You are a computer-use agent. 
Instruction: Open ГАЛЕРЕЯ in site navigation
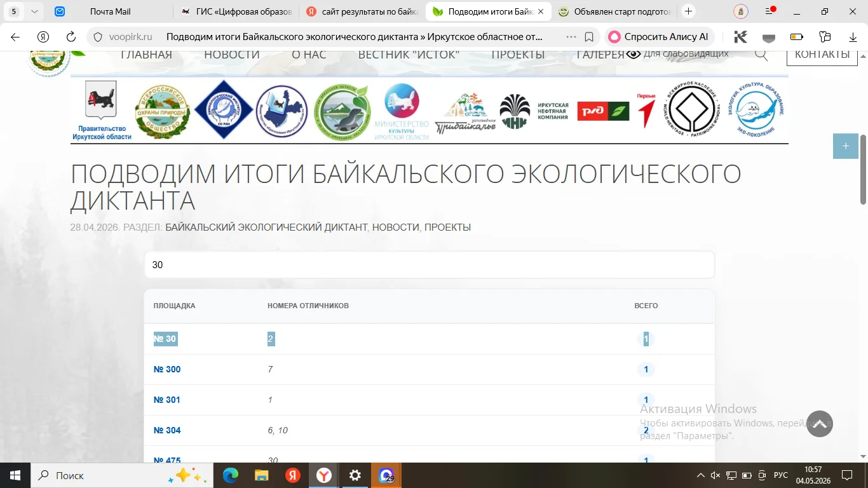tap(600, 55)
